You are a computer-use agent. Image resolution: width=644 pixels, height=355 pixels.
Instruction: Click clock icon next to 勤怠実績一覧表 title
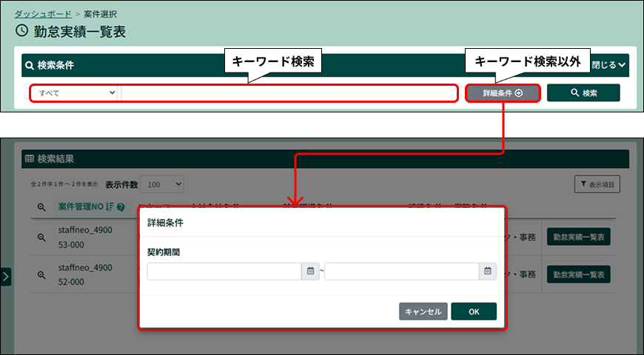(21, 30)
